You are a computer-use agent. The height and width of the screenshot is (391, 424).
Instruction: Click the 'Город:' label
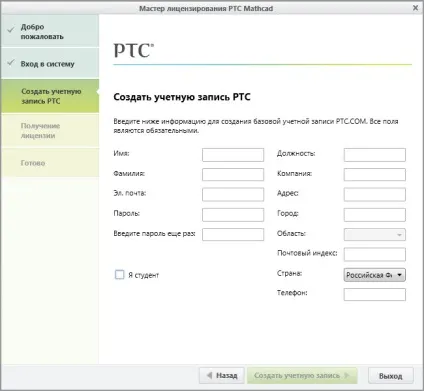coord(288,213)
